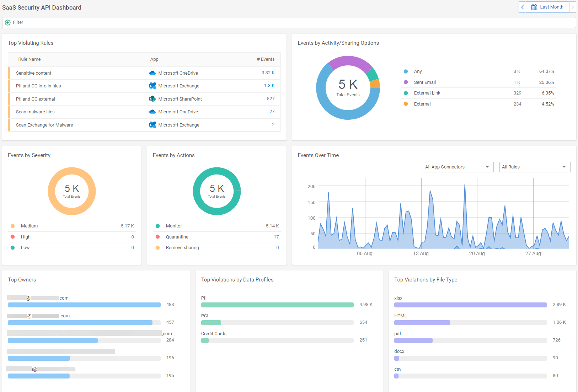Click the OneDrive icon for Scan malware files
Image resolution: width=578 pixels, height=392 pixels.
(x=152, y=112)
